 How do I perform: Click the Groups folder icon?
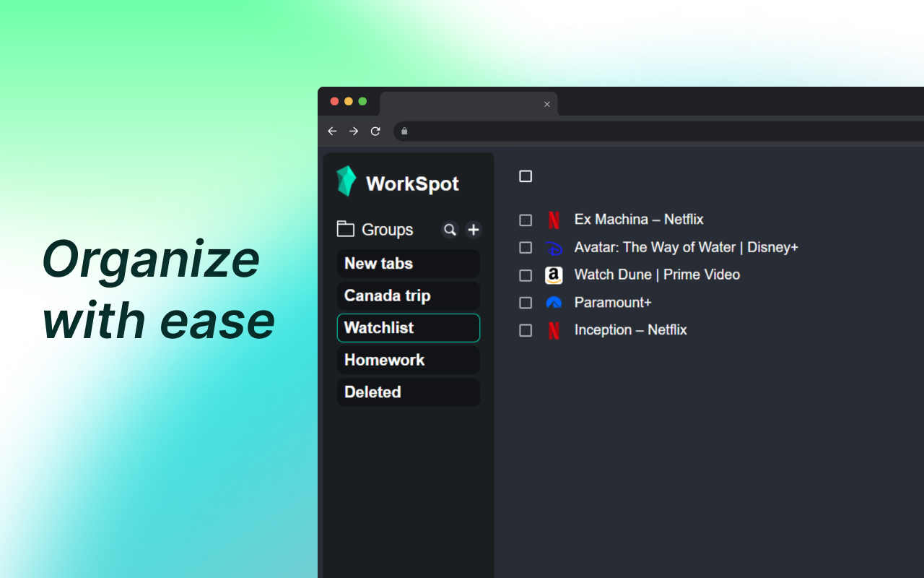pyautogui.click(x=346, y=229)
